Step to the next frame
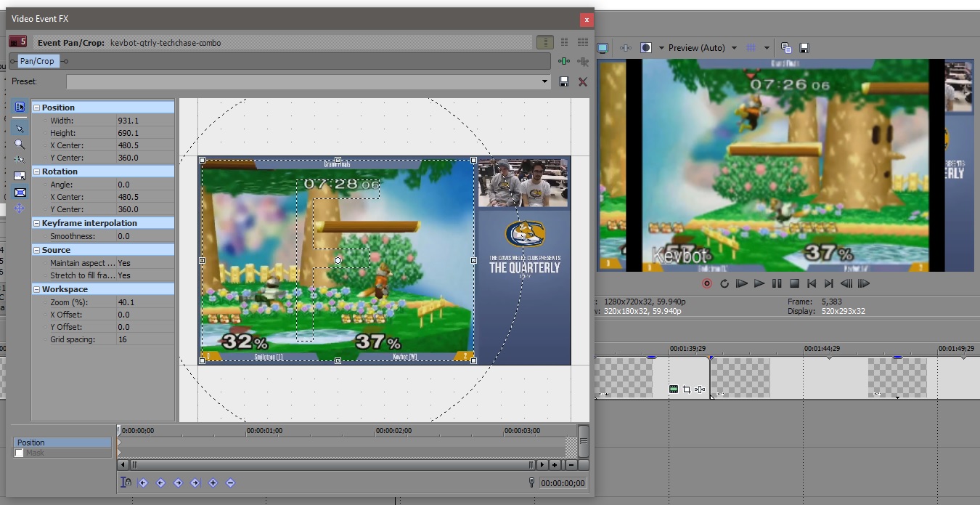Viewport: 980px width, 505px height. [x=864, y=283]
